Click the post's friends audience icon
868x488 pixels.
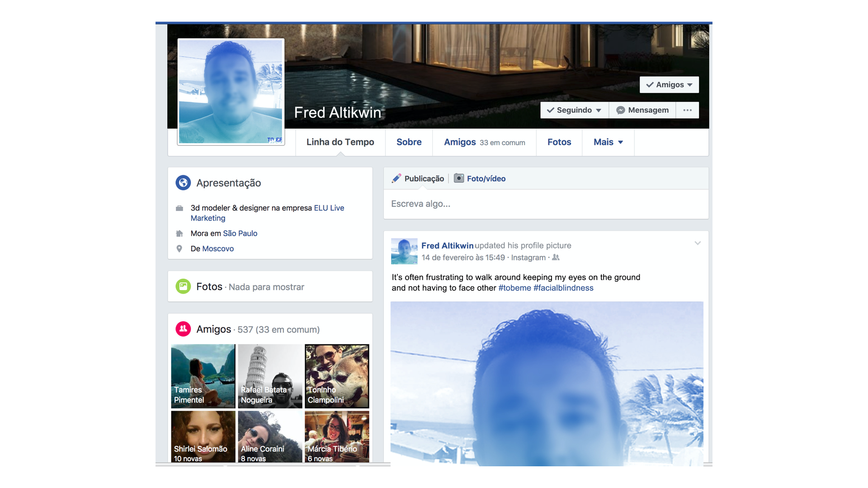pyautogui.click(x=556, y=258)
